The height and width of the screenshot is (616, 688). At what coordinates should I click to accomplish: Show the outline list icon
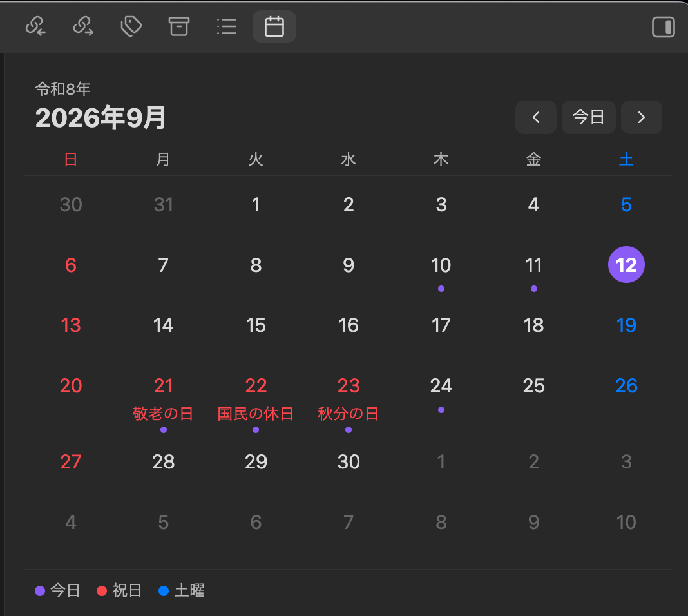[x=227, y=26]
